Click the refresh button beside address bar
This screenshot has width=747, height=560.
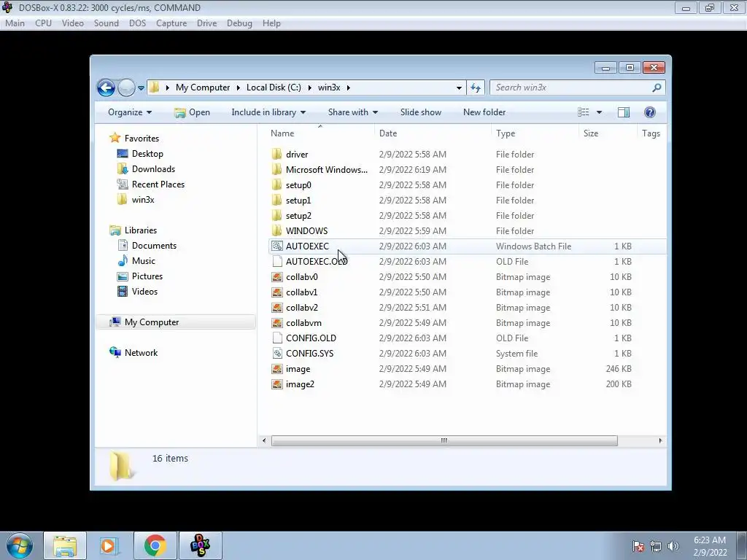[x=476, y=87]
